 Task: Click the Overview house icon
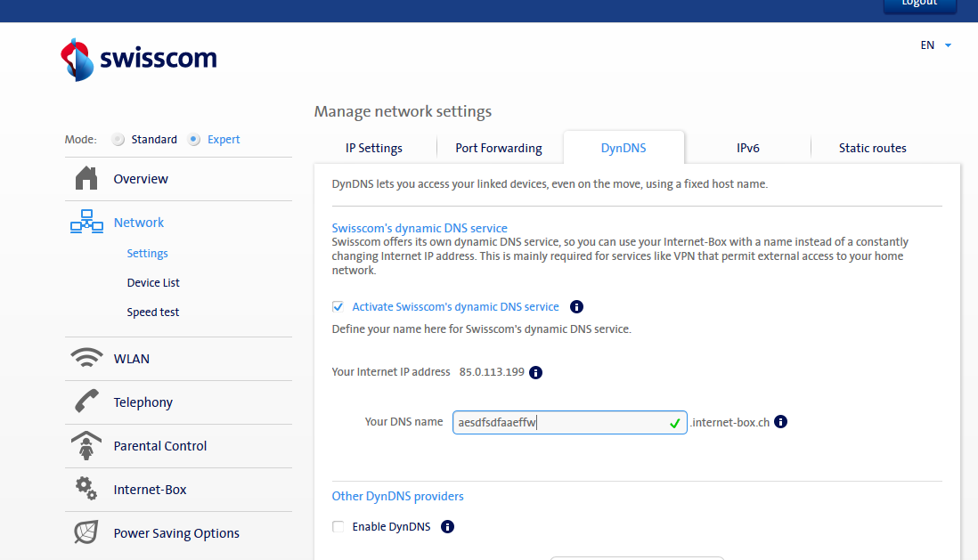[x=86, y=179]
